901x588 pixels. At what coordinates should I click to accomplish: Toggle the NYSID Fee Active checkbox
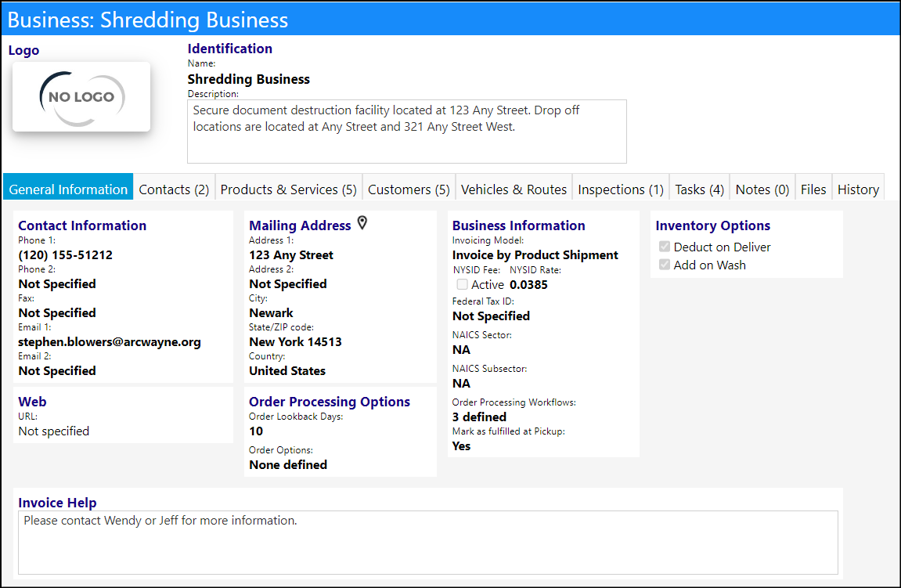point(462,284)
